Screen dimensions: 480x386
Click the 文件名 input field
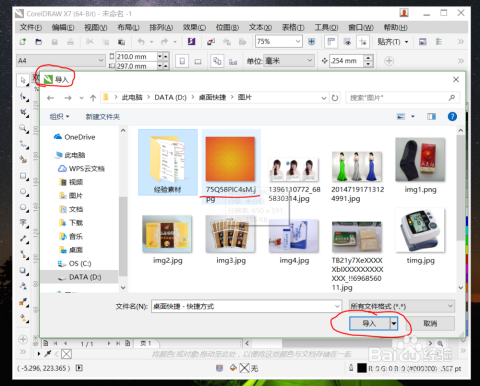tap(246, 306)
